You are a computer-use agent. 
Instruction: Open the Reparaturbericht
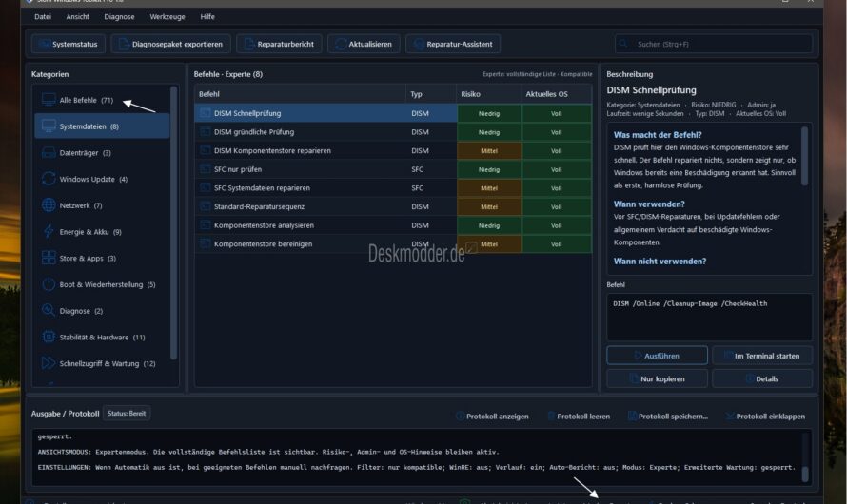point(279,44)
